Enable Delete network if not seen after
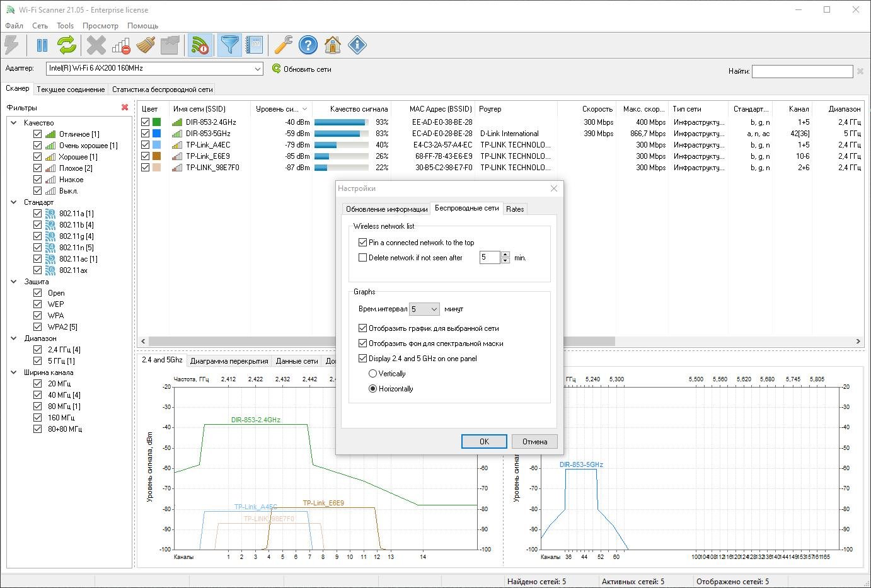 click(362, 258)
